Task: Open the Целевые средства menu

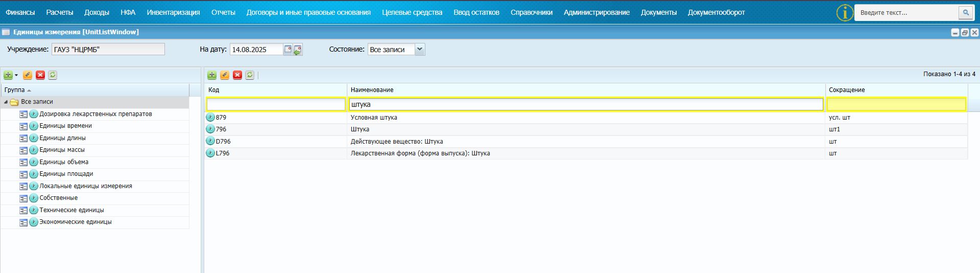Action: [x=412, y=12]
